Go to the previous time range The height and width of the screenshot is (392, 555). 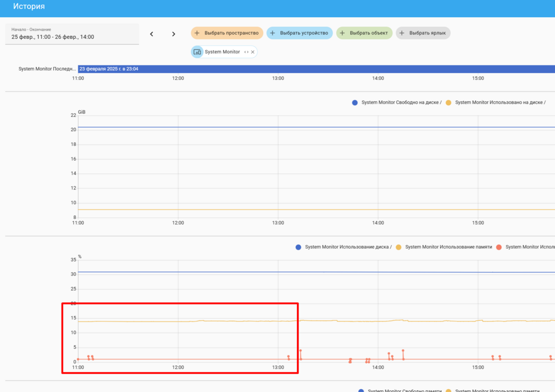152,34
